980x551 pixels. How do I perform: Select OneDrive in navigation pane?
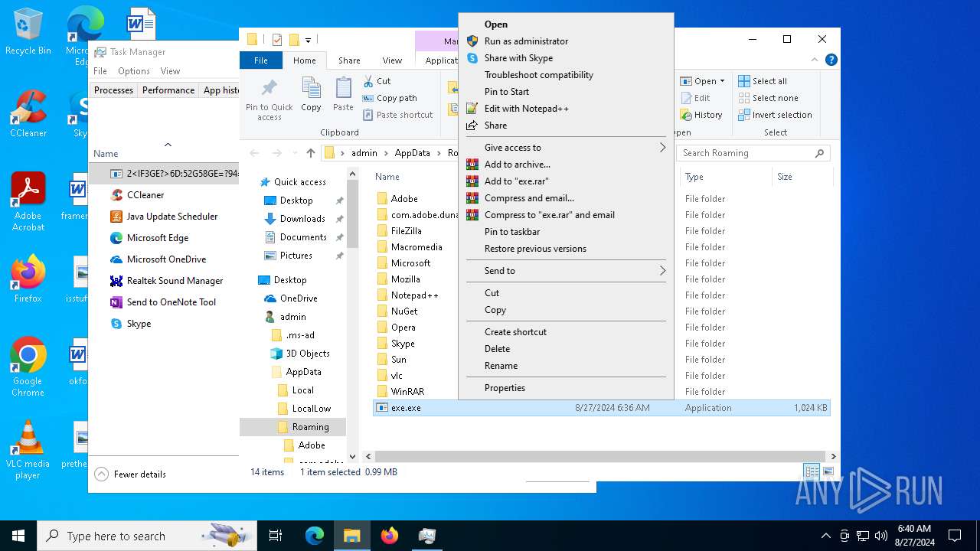[299, 298]
